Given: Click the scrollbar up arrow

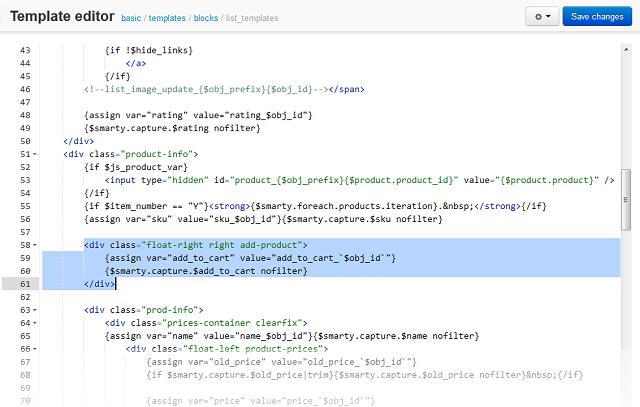Looking at the screenshot, I should coord(626,49).
